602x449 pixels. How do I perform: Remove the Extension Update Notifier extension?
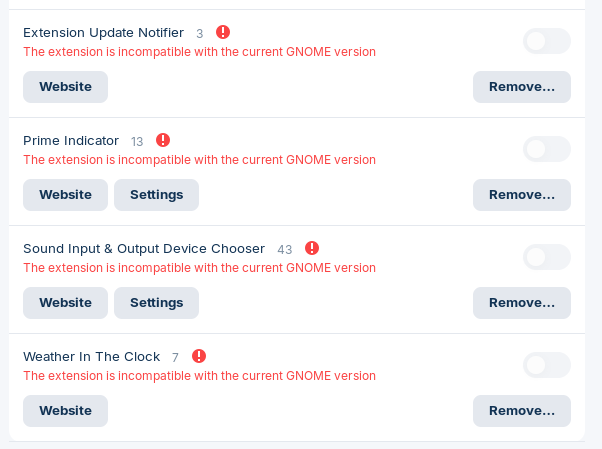(x=522, y=87)
